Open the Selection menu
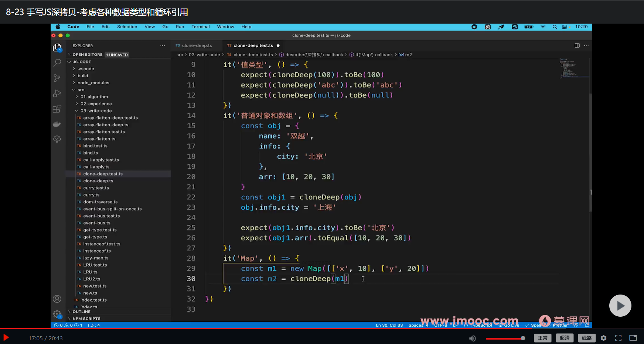The image size is (644, 344). pos(127,27)
